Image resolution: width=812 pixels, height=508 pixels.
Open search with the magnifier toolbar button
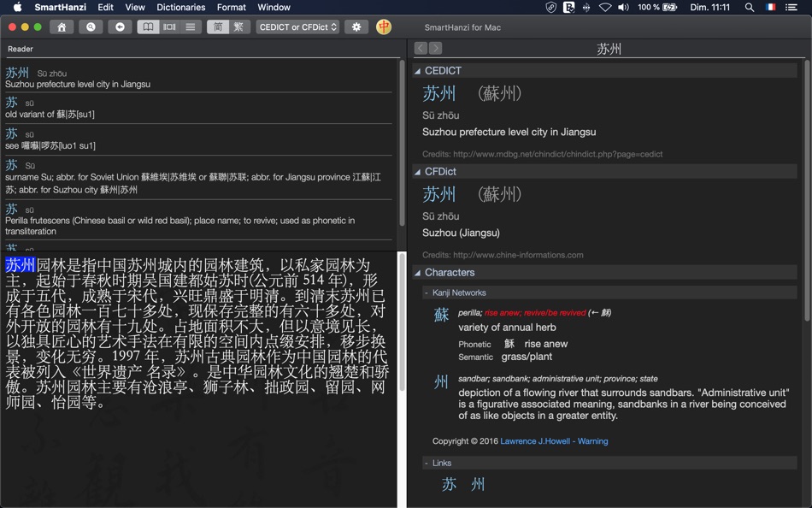click(x=91, y=27)
